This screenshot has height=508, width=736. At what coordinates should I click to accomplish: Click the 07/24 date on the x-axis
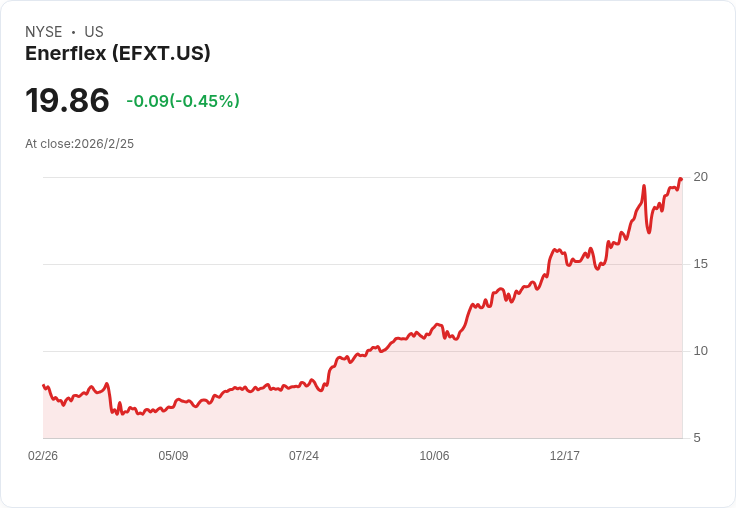304,456
